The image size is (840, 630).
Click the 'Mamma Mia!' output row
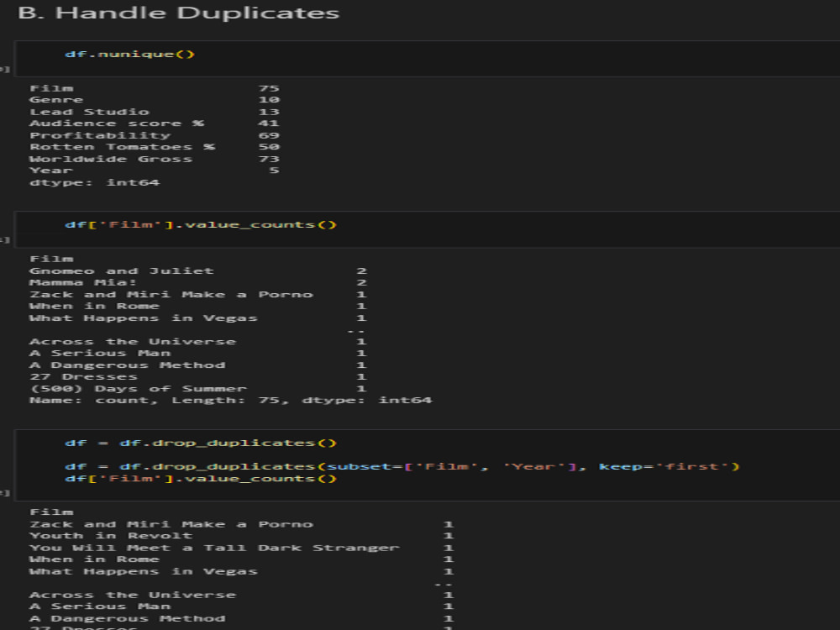(198, 282)
